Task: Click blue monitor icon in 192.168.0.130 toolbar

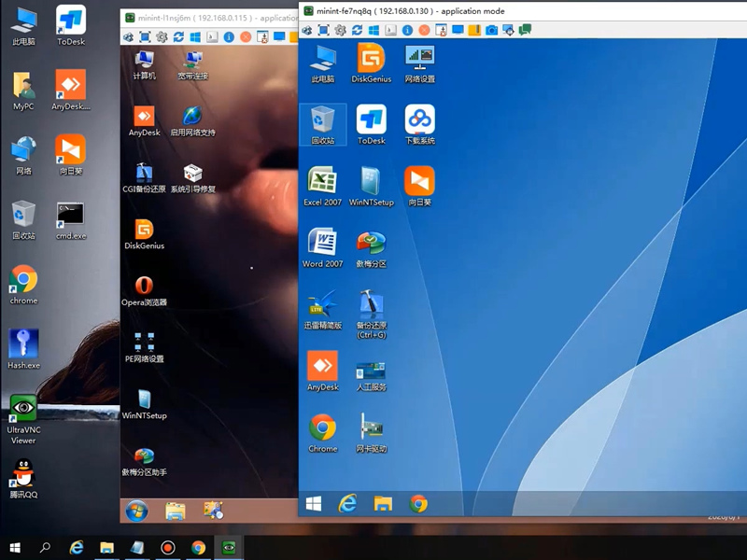Action: [x=458, y=30]
